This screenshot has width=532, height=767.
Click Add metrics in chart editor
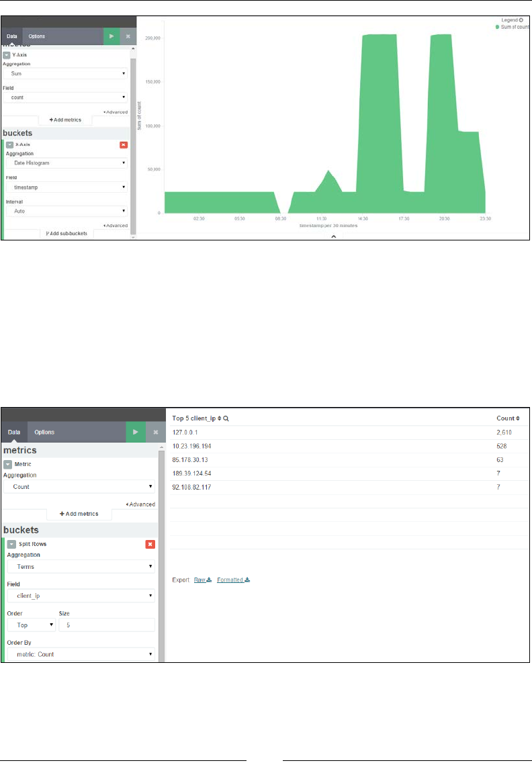click(65, 120)
